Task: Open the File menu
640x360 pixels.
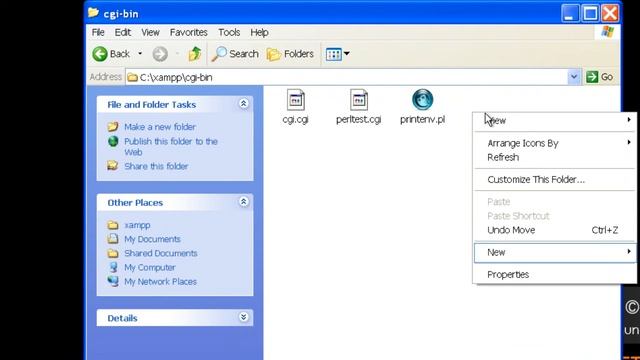Action: coord(98,32)
